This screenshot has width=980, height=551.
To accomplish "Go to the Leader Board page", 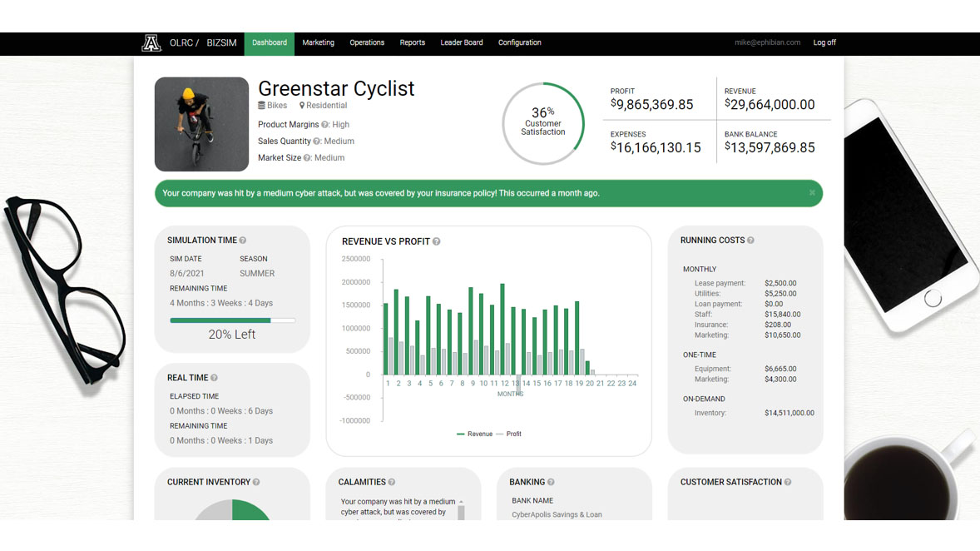I will pos(461,43).
